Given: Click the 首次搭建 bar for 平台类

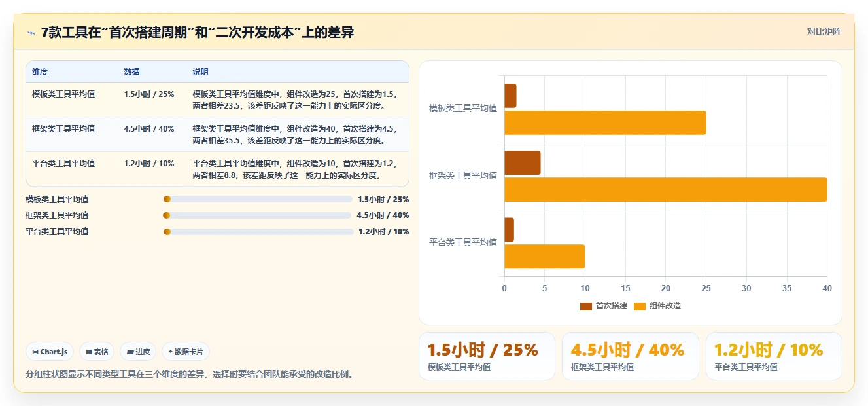Looking at the screenshot, I should pyautogui.click(x=509, y=230).
